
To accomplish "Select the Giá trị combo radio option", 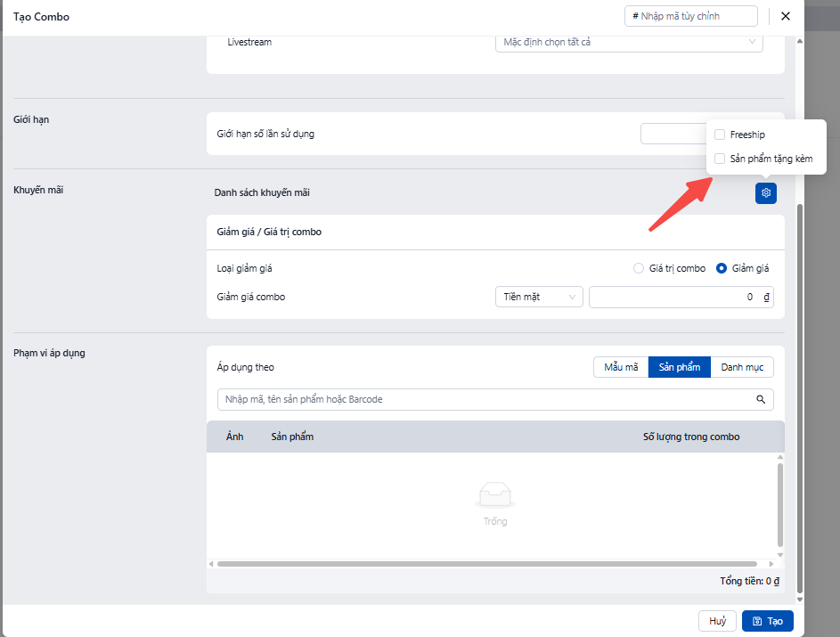I will (x=638, y=268).
